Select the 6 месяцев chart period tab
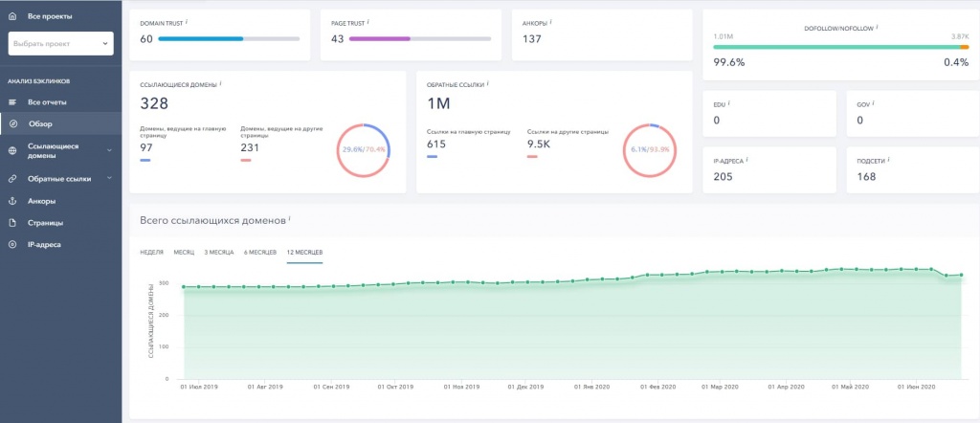Viewport: 980px width, 423px height. 261,252
